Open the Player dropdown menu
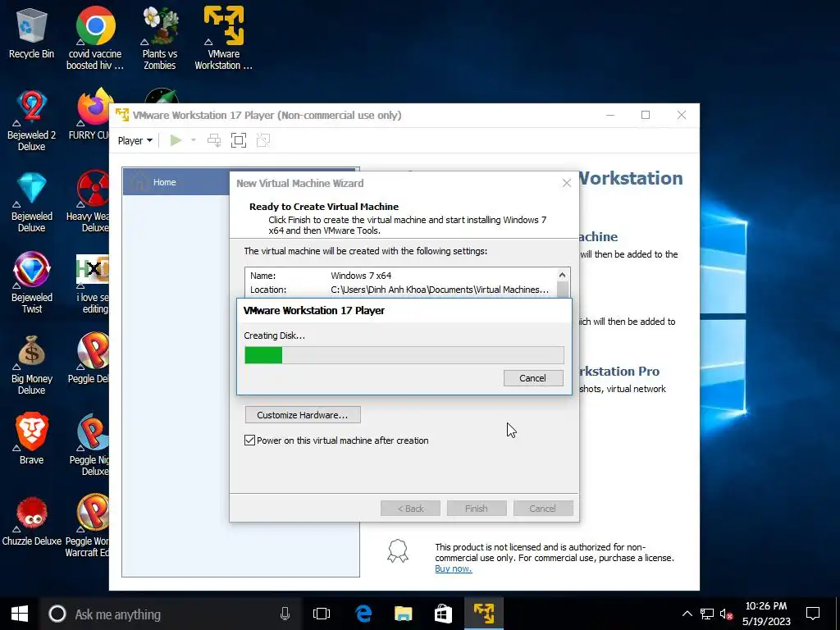Screen dimensions: 840x630 pyautogui.click(x=135, y=140)
